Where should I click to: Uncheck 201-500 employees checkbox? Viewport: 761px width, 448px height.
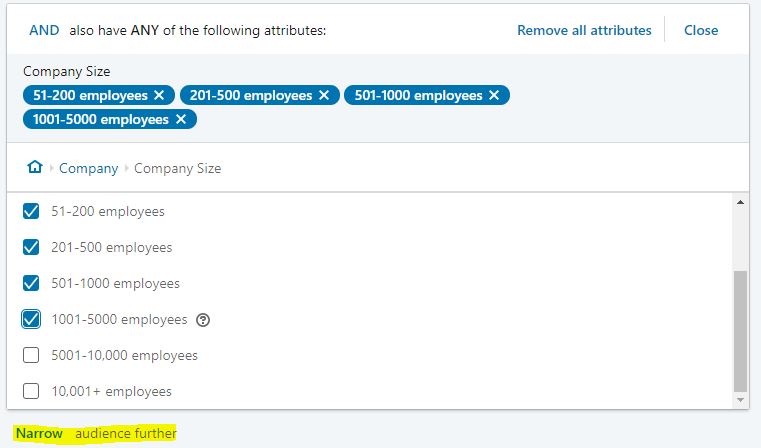tap(31, 247)
